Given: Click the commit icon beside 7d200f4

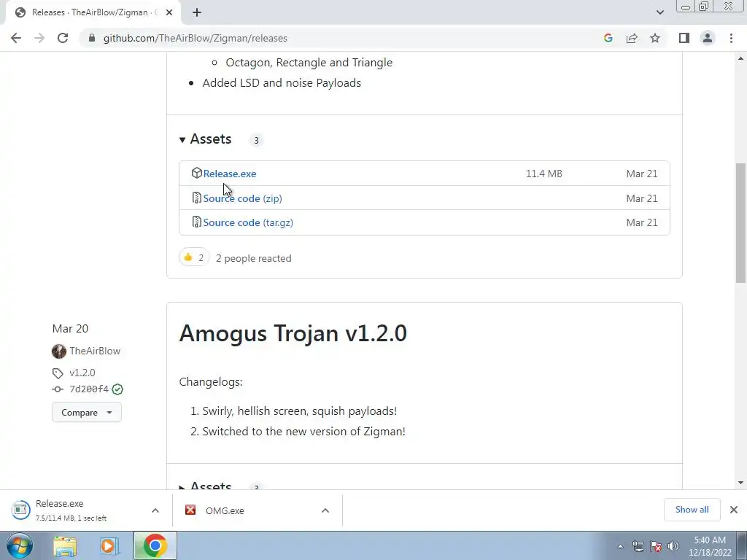Looking at the screenshot, I should pos(58,389).
